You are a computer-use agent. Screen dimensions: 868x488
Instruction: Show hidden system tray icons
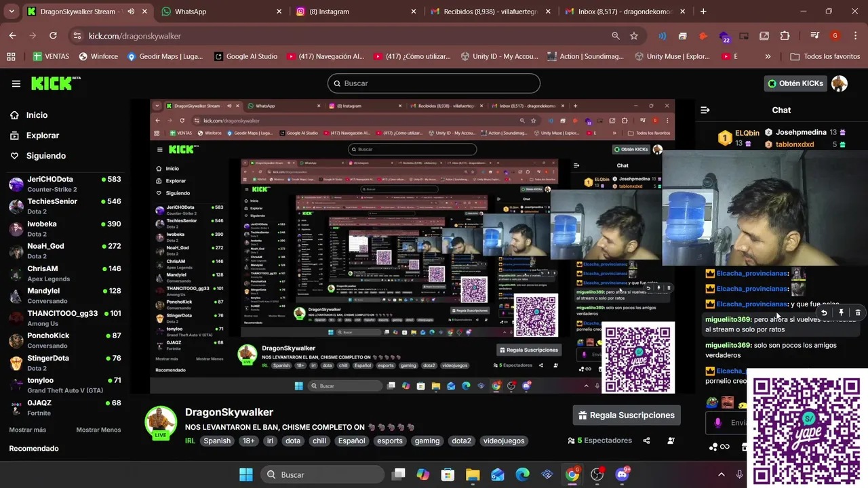pos(722,474)
